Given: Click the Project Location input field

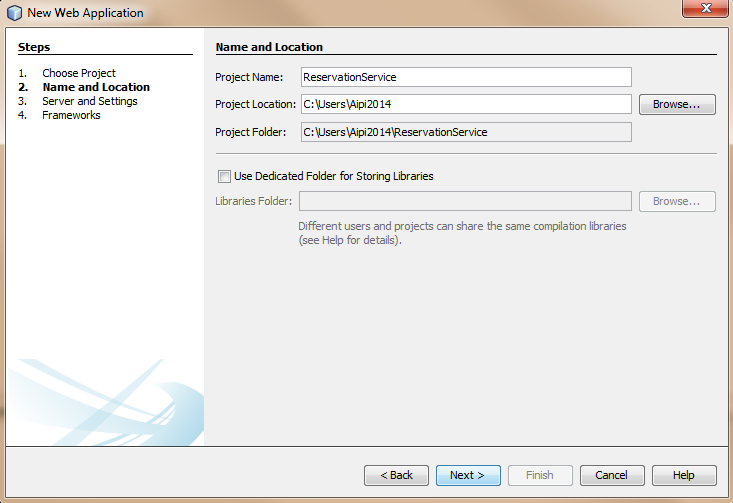Looking at the screenshot, I should [x=466, y=104].
